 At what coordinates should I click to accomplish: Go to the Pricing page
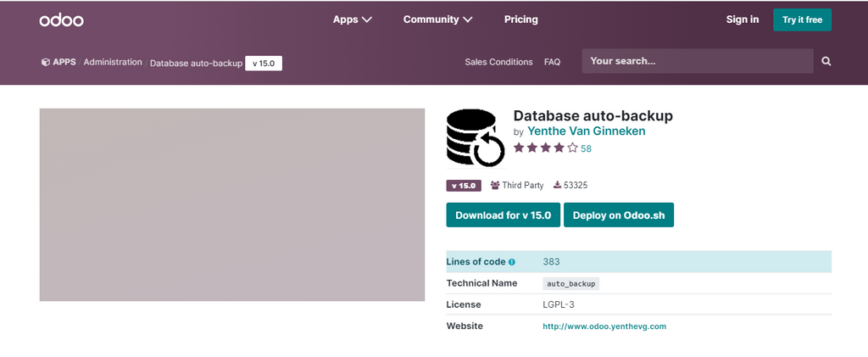[x=520, y=20]
